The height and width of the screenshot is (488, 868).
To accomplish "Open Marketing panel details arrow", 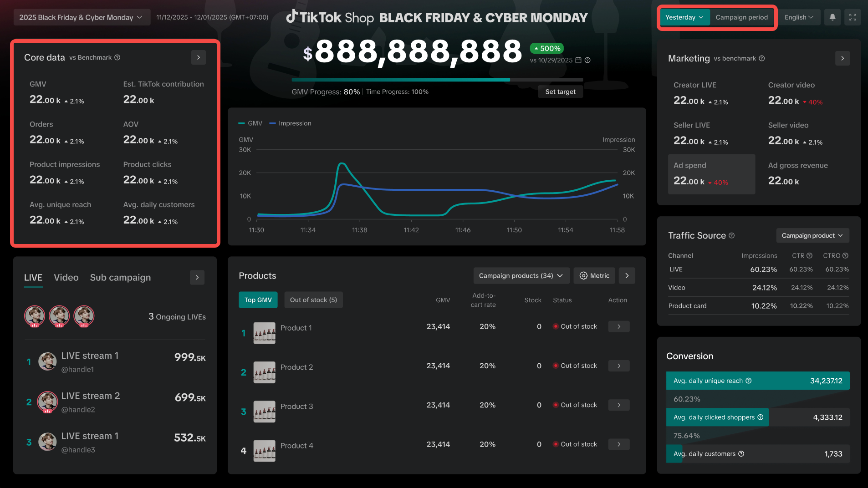I will pos(842,58).
